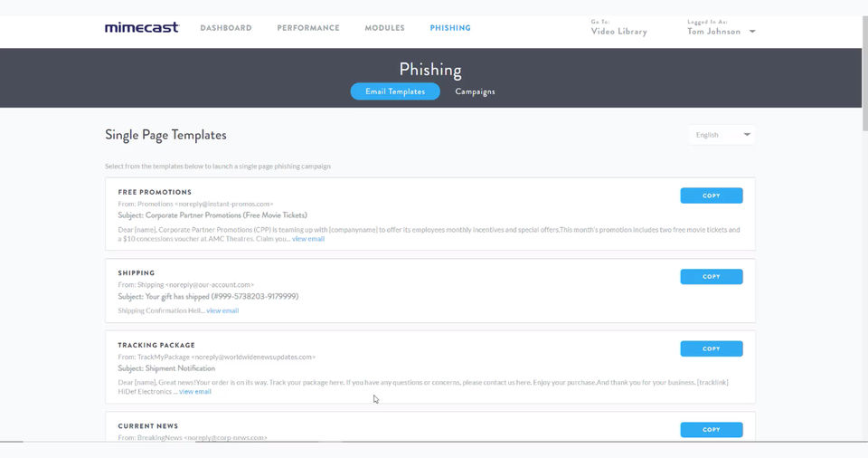Image resolution: width=868 pixels, height=458 pixels.
Task: Click the 'FREE PROMOTIONS' template title
Action: pos(155,192)
